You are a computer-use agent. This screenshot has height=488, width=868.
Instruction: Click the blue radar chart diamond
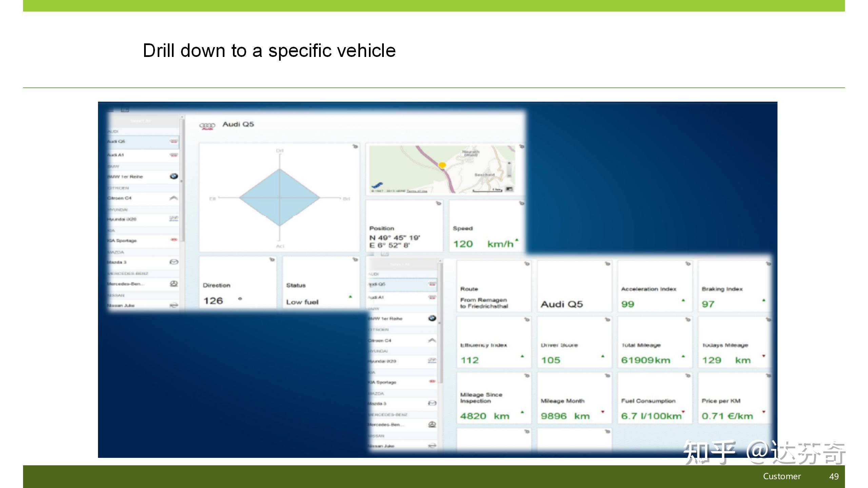[279, 198]
